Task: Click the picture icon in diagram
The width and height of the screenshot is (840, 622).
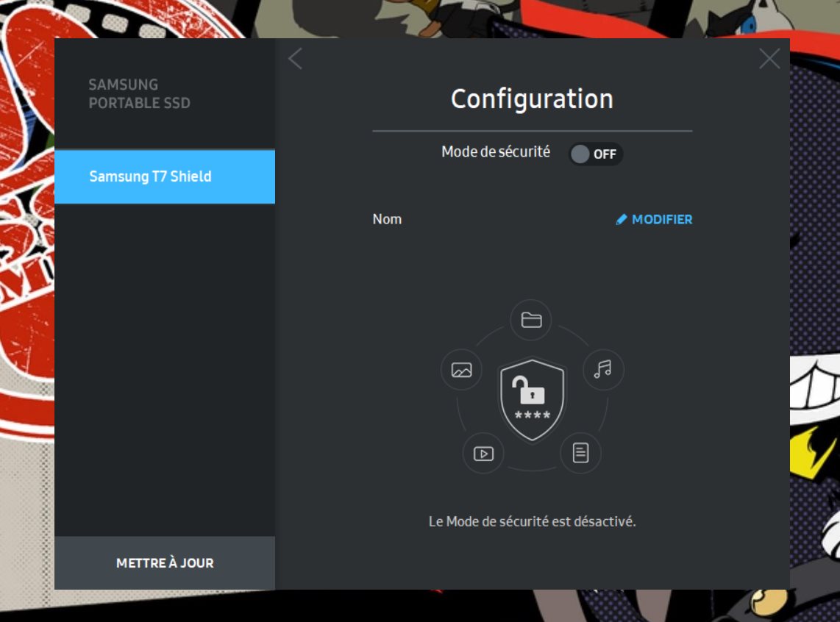Action: [461, 370]
